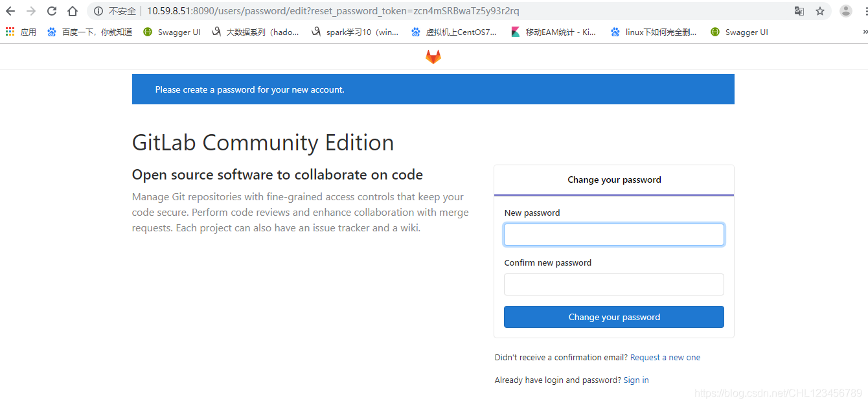The image size is (868, 405).
Task: Click the 不安全 security label
Action: click(x=122, y=11)
